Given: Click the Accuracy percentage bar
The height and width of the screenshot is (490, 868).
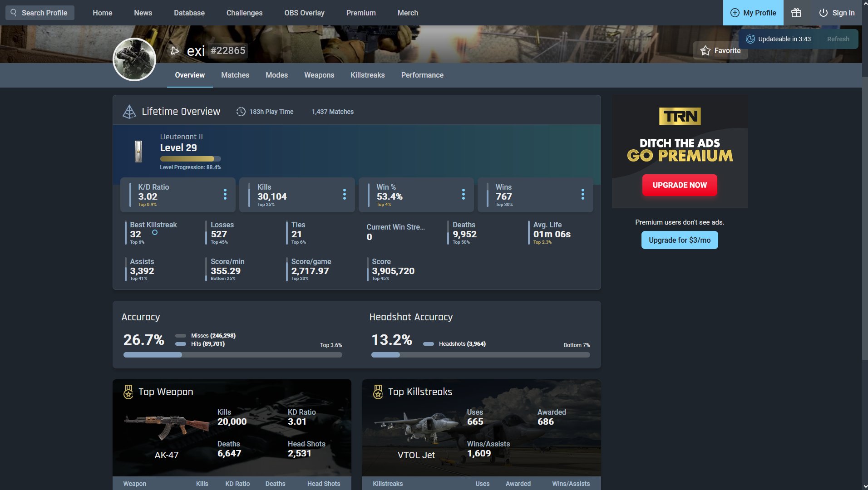Looking at the screenshot, I should click(233, 355).
